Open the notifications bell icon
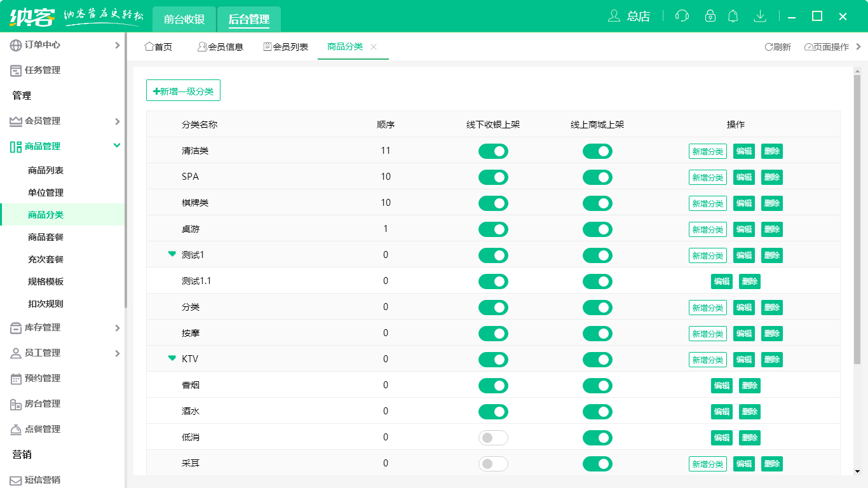This screenshot has height=488, width=868. tap(733, 16)
